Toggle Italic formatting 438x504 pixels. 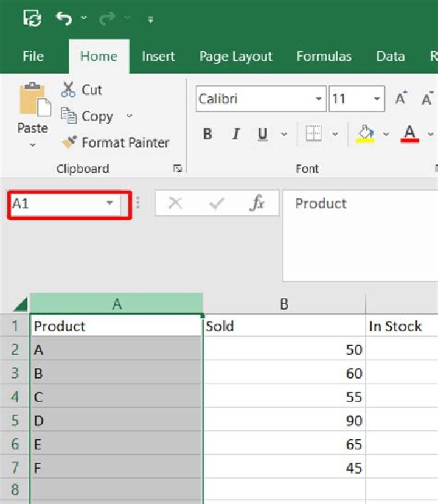pyautogui.click(x=235, y=134)
